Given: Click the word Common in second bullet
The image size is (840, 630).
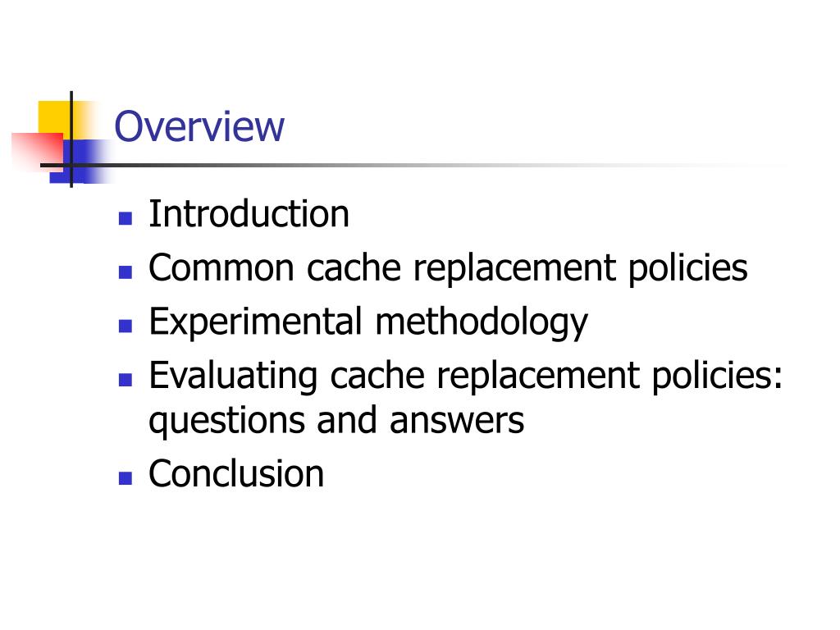Looking at the screenshot, I should (x=221, y=267).
